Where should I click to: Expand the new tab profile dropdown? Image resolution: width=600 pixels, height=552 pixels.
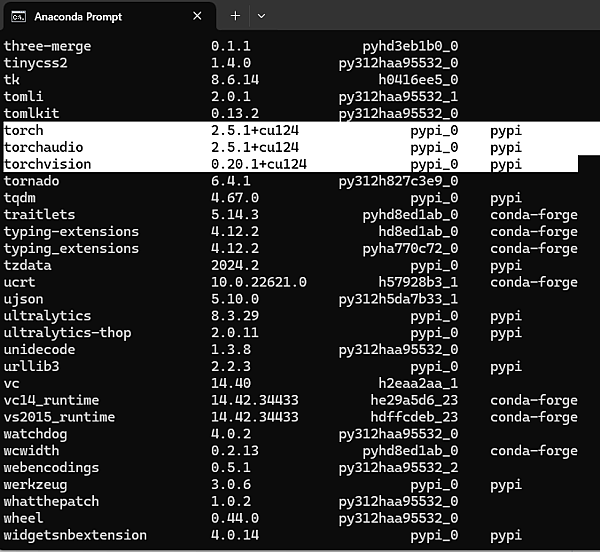tap(261, 16)
